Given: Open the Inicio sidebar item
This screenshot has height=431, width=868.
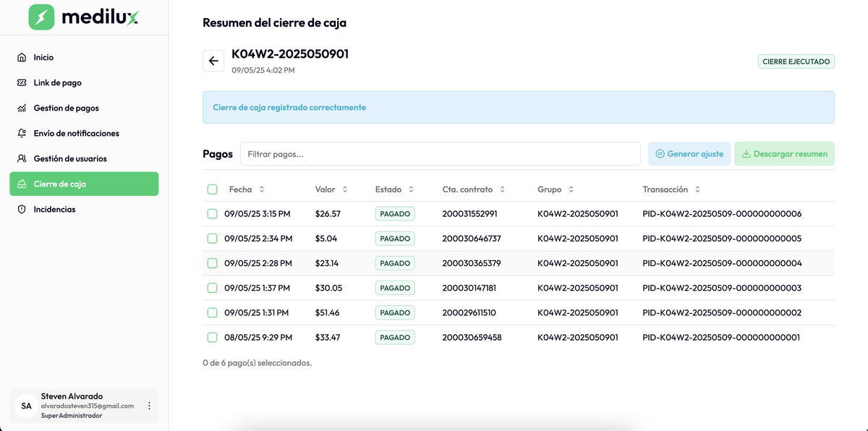Looking at the screenshot, I should click(84, 57).
